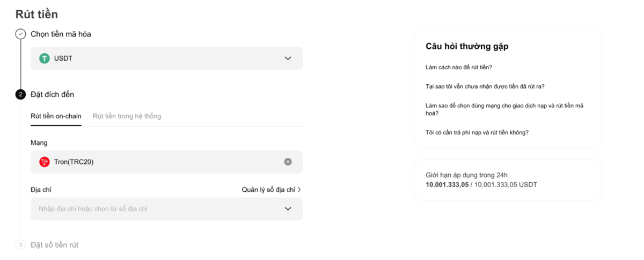This screenshot has height=260, width=644.
Task: Click the step 1 checkmark circle
Action: tap(20, 34)
